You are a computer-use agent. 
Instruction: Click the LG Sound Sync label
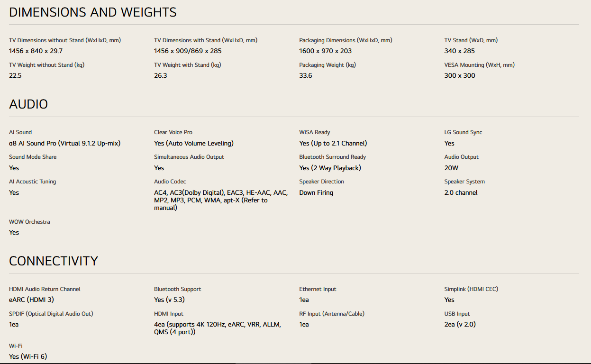tap(463, 132)
